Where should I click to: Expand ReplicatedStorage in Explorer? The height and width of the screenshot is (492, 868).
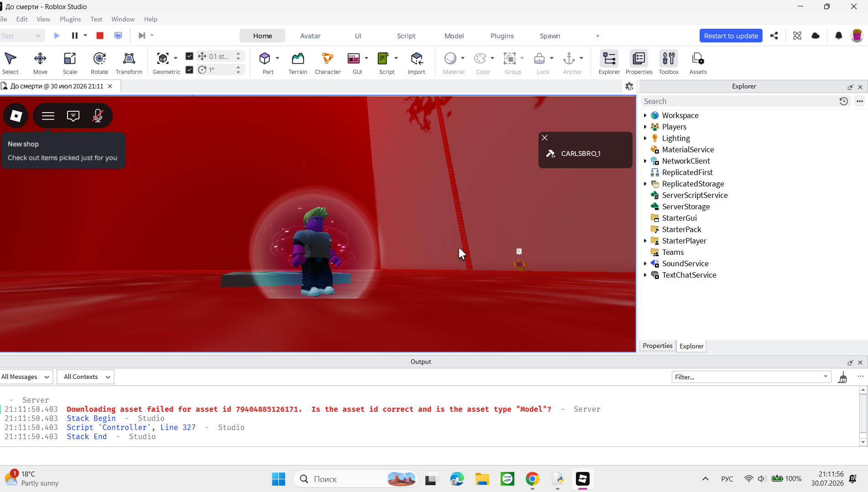(x=645, y=184)
